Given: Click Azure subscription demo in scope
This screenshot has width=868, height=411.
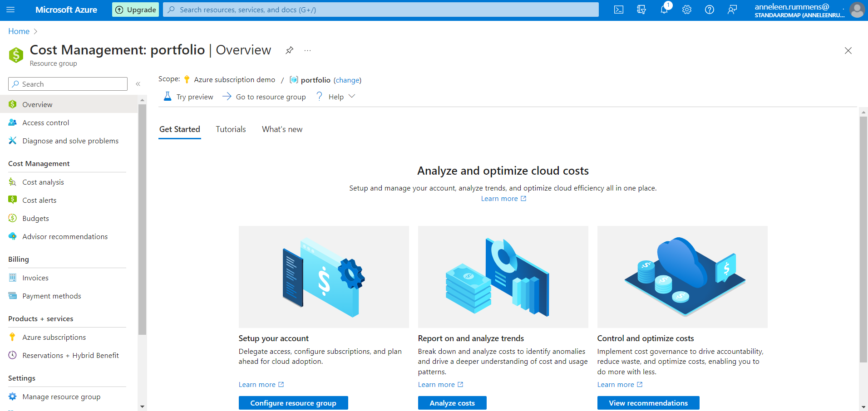Looking at the screenshot, I should [x=234, y=79].
